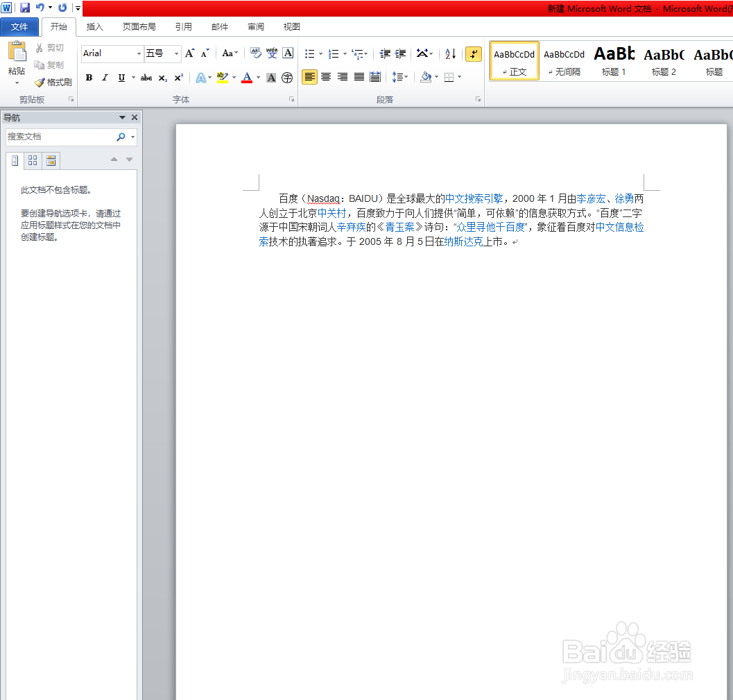Click 搜索文档 search field
Image resolution: width=733 pixels, height=700 pixels.
pos(60,137)
